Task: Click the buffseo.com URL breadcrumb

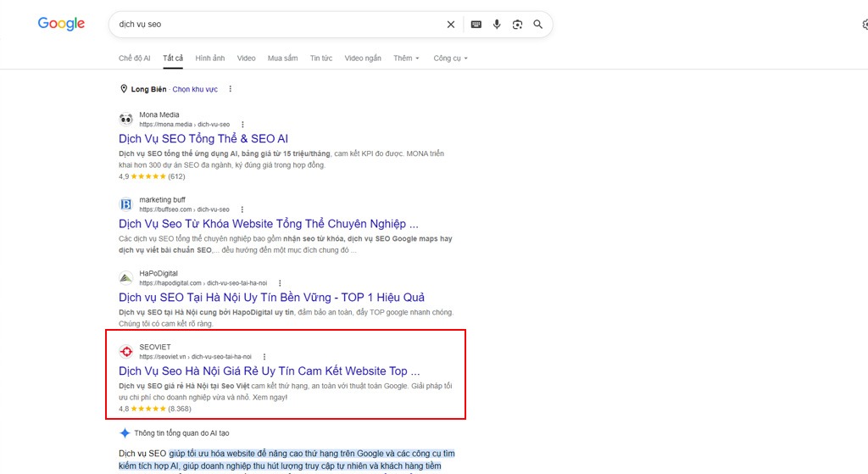Action: pos(184,210)
